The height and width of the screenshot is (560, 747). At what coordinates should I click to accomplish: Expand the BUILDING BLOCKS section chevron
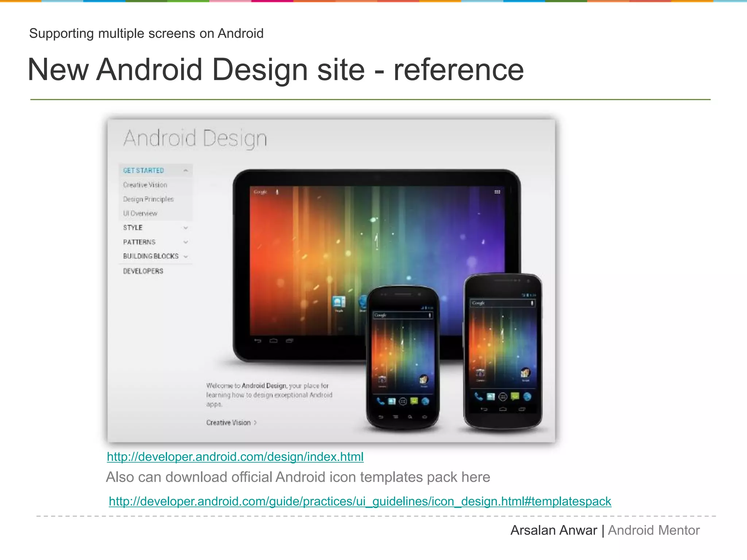pos(186,257)
